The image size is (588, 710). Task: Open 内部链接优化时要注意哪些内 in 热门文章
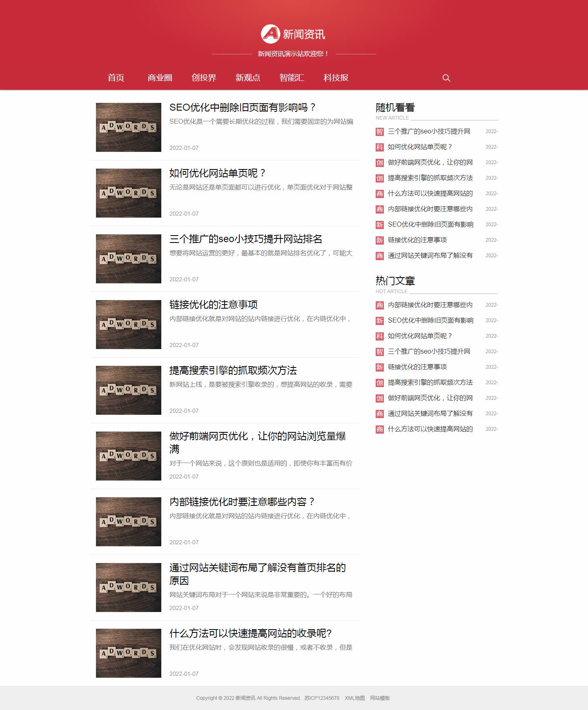coord(430,305)
